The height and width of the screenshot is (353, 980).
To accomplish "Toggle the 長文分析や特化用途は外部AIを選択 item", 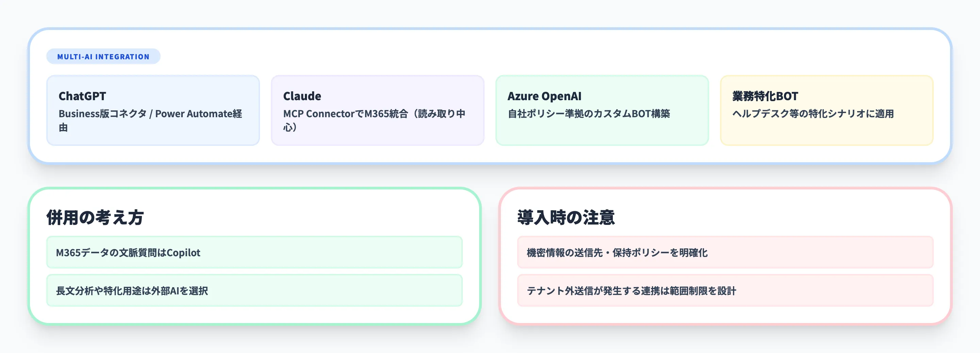I will (254, 290).
